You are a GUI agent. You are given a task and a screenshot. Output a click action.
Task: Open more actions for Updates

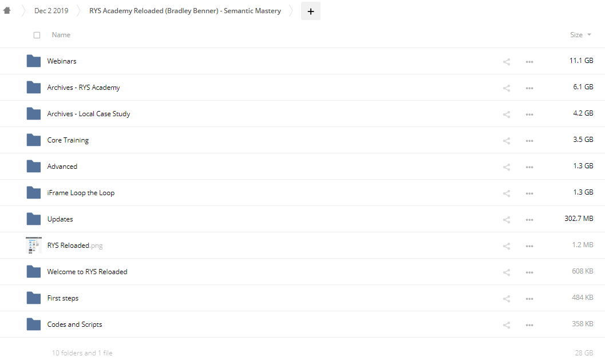(529, 220)
